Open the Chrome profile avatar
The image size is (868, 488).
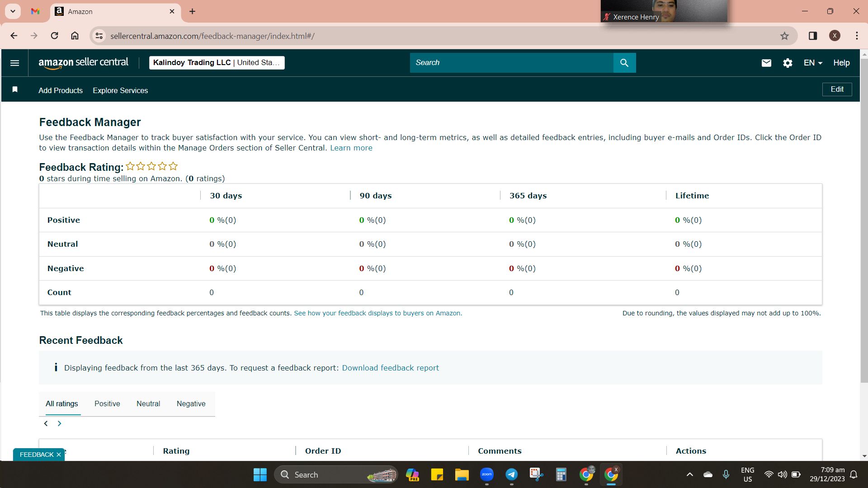(835, 36)
